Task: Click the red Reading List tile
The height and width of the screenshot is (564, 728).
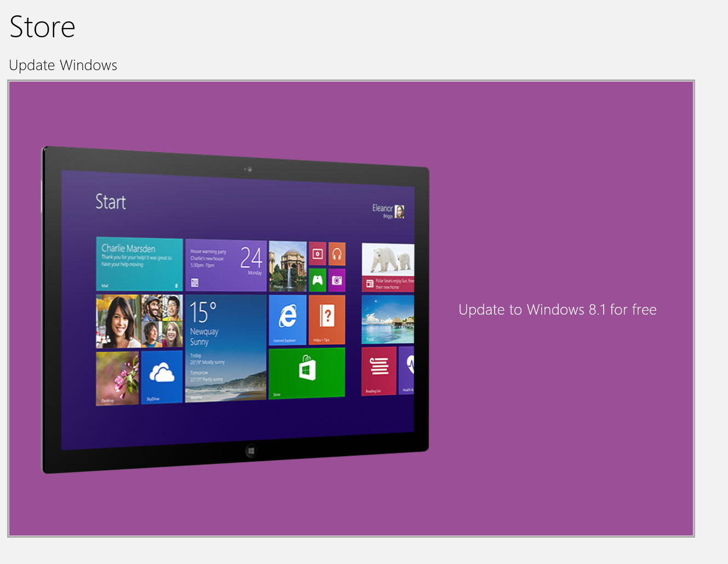Action: 379,370
